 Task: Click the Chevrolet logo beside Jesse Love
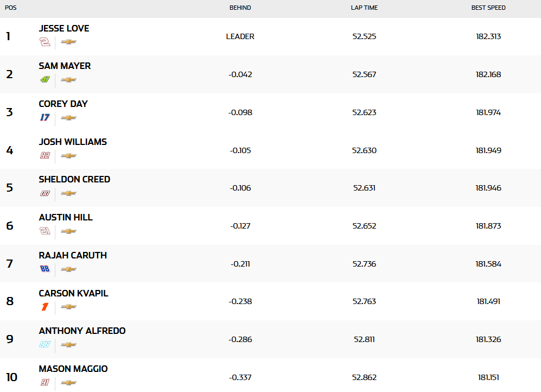[68, 42]
